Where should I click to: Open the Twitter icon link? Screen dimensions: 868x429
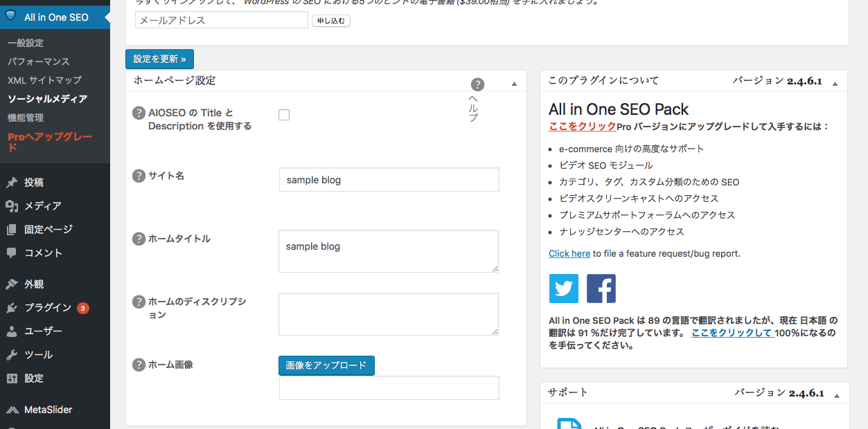click(564, 289)
